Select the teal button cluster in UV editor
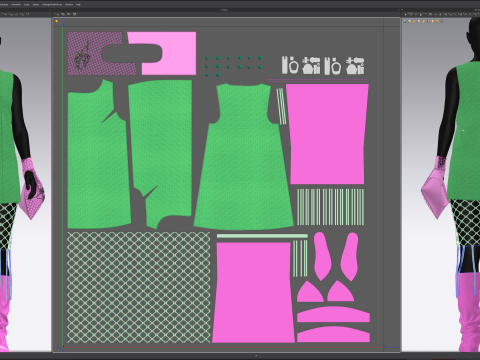This screenshot has height=360, width=480. pyautogui.click(x=233, y=66)
